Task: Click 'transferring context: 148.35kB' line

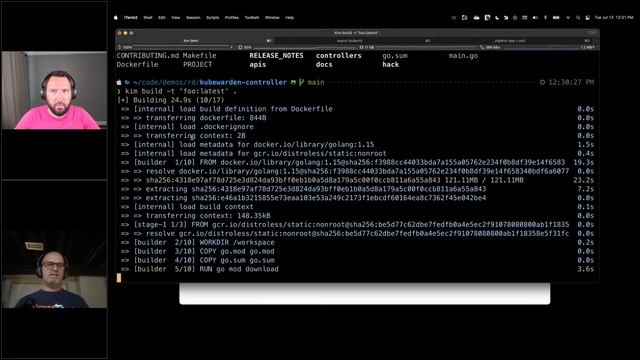Action: point(208,216)
